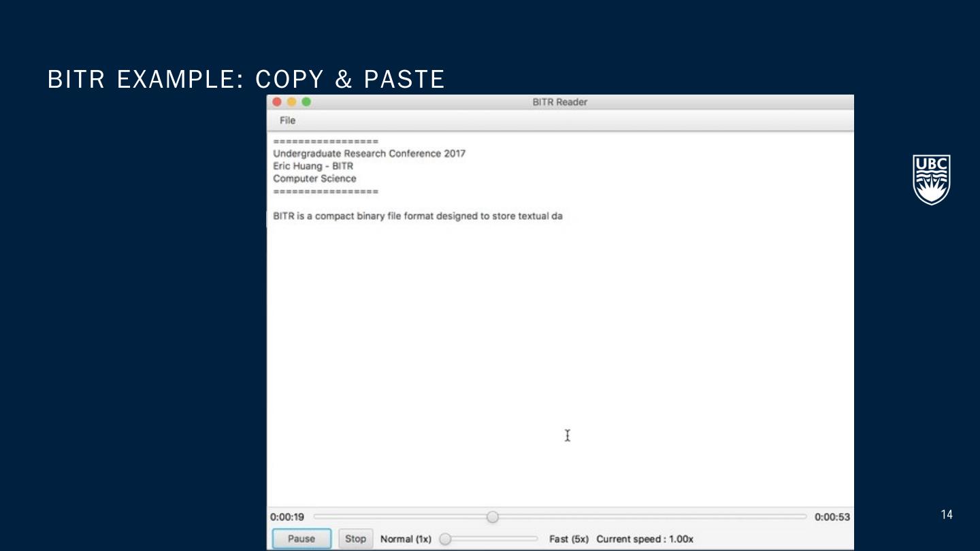Stop the BITR playback
This screenshot has width=980, height=551.
point(355,539)
